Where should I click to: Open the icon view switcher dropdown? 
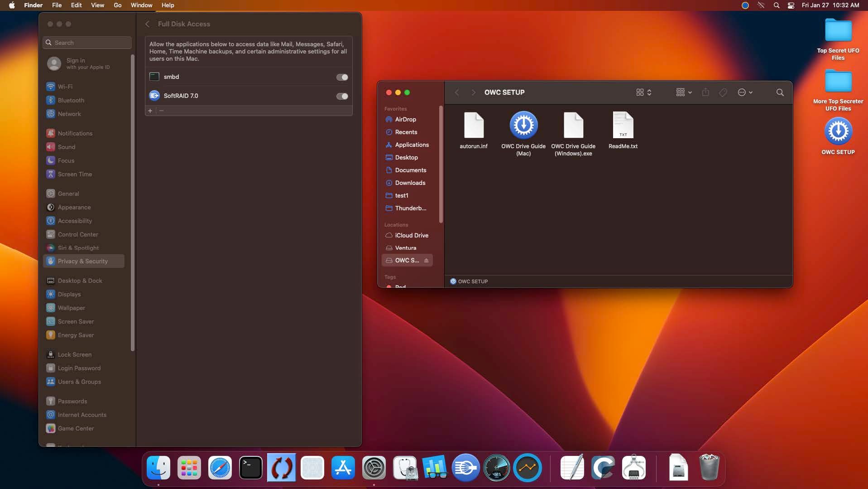pyautogui.click(x=643, y=92)
